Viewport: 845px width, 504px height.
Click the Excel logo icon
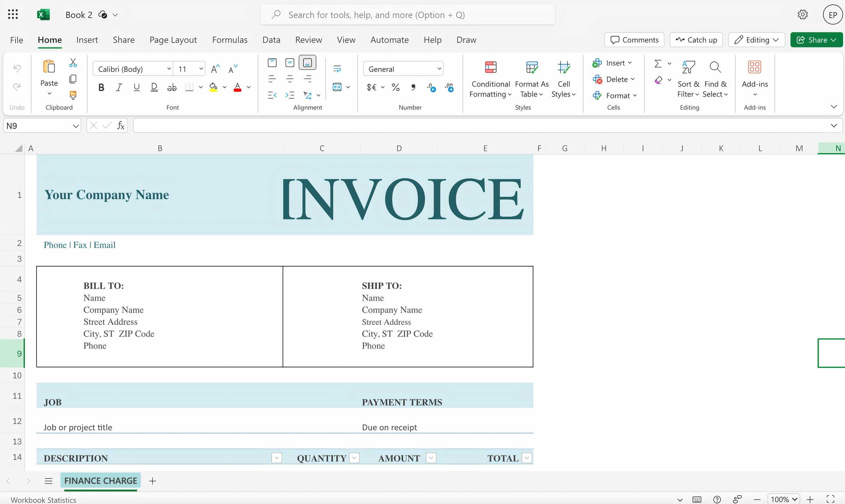[43, 14]
